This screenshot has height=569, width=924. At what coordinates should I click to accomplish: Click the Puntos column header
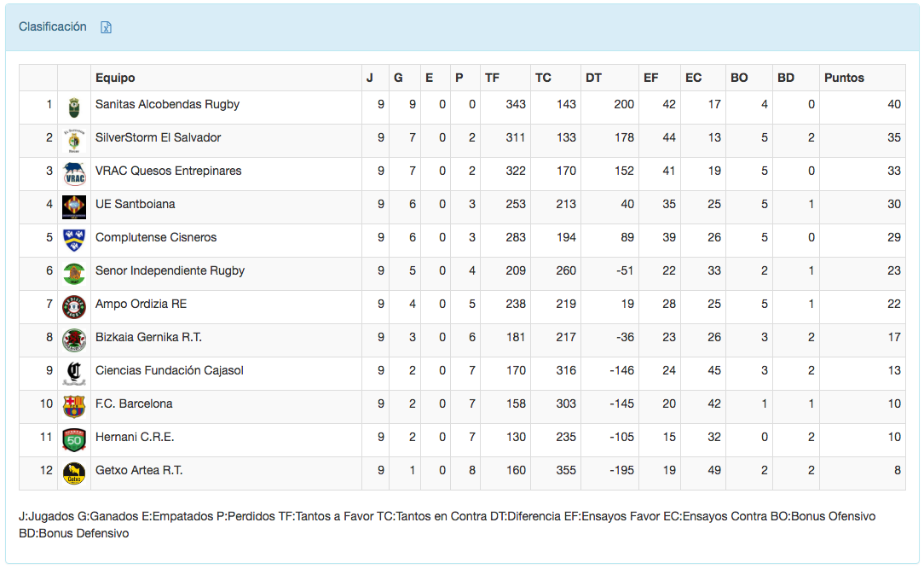(844, 78)
